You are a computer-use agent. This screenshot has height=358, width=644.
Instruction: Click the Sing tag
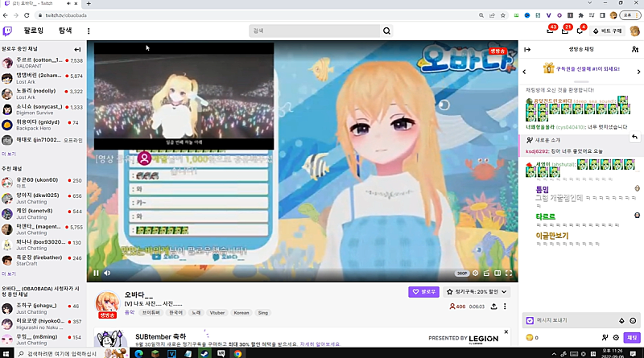(263, 313)
